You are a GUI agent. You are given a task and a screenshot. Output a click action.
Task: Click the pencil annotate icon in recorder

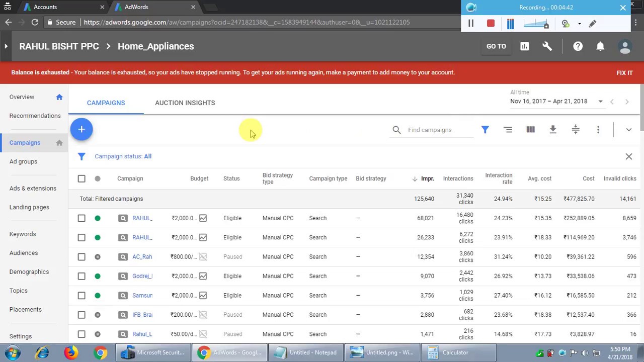[x=593, y=24]
